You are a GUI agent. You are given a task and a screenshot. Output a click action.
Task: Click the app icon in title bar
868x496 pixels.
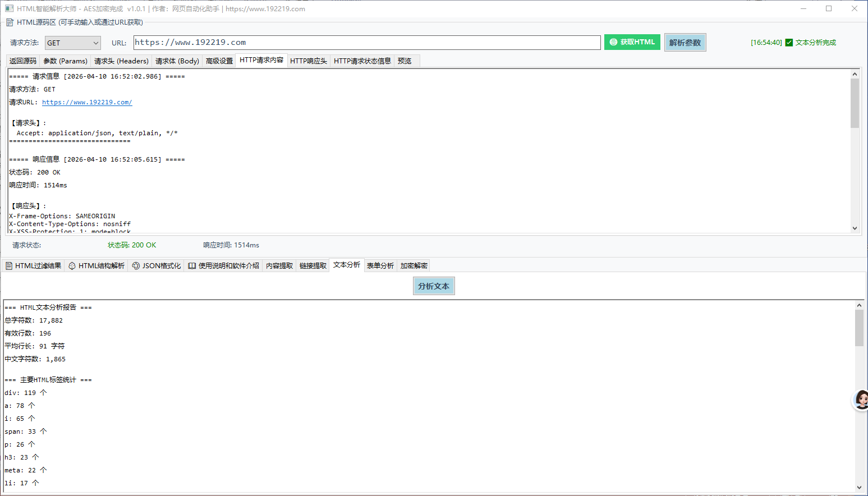[x=9, y=9]
